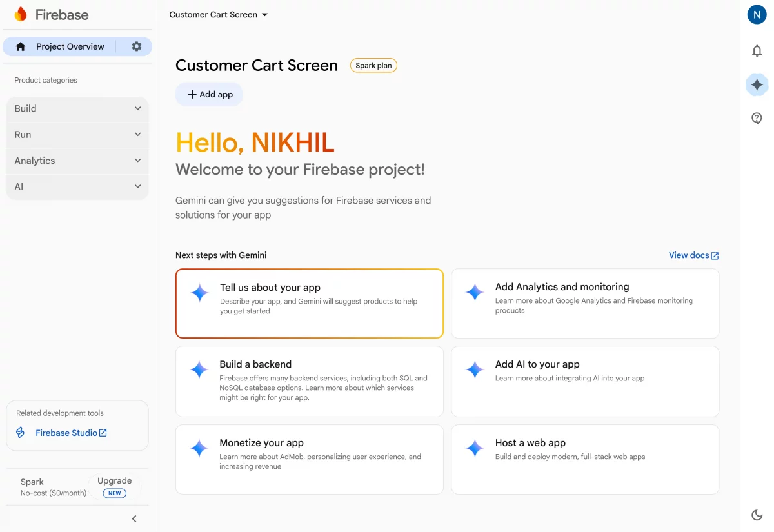Expand the Analytics category
The height and width of the screenshot is (532, 774).
[x=77, y=161]
